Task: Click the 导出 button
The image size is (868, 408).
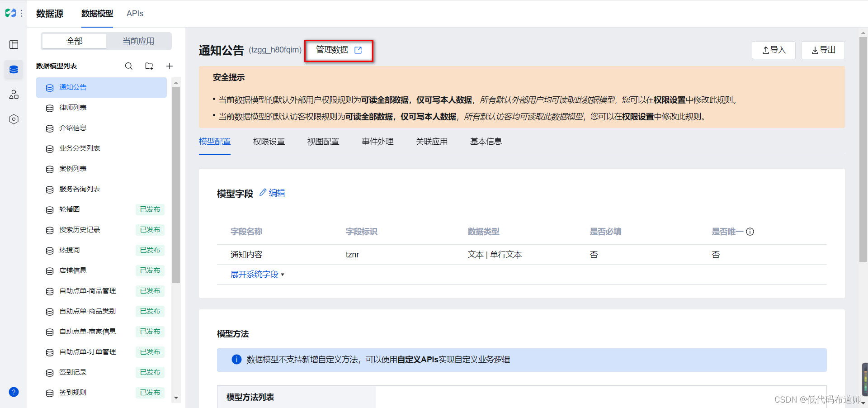Action: click(823, 50)
